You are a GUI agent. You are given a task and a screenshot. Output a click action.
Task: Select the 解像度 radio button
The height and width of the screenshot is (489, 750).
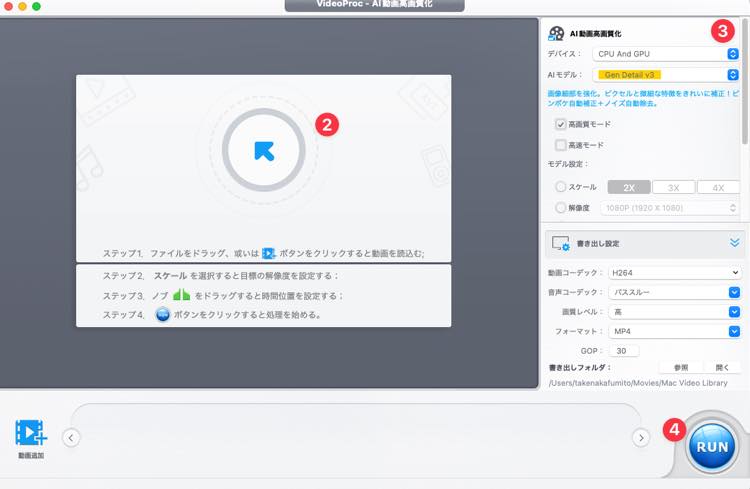click(560, 208)
